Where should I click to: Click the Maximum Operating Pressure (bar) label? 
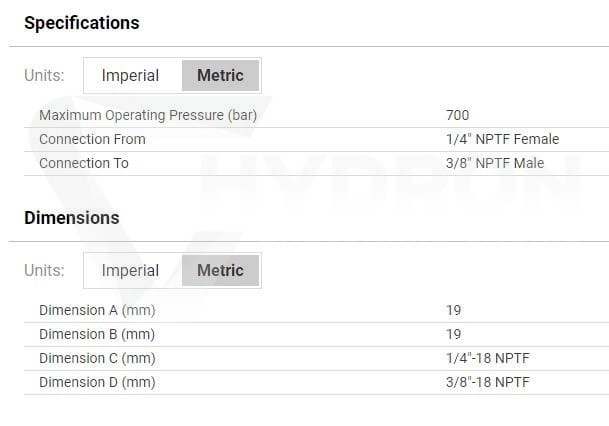pyautogui.click(x=148, y=115)
